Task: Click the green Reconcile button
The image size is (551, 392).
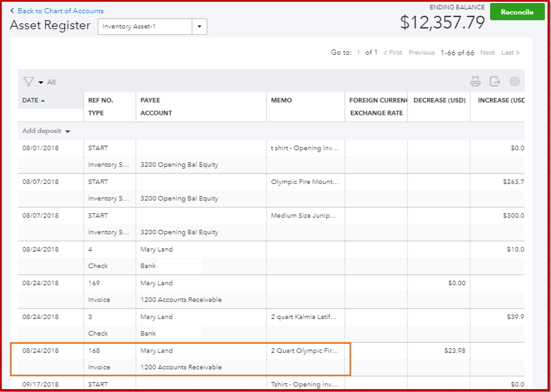Action: click(517, 12)
